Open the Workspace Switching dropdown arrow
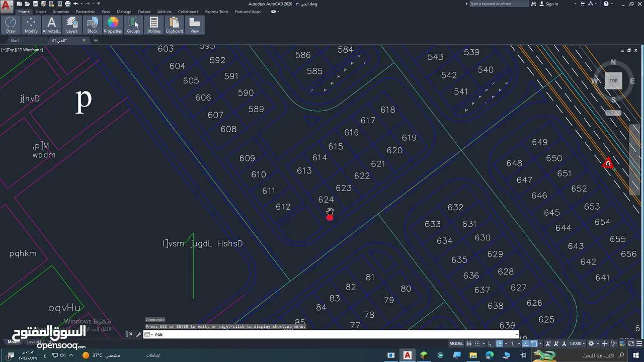Image resolution: width=644 pixels, height=362 pixels. point(598,343)
